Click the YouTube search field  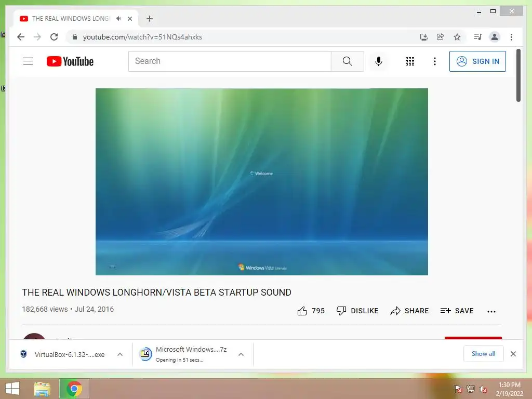coord(230,61)
